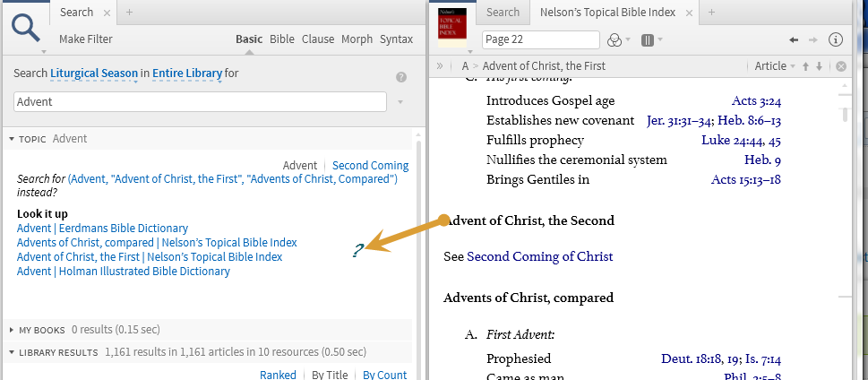Viewport: 868px width, 380px height.
Task: Jump to next article with down arrow
Action: click(819, 66)
